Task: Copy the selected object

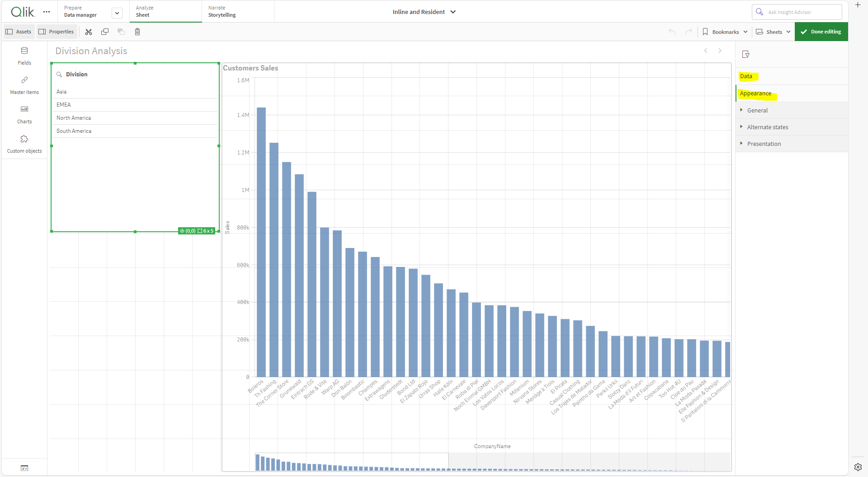Action: tap(105, 32)
